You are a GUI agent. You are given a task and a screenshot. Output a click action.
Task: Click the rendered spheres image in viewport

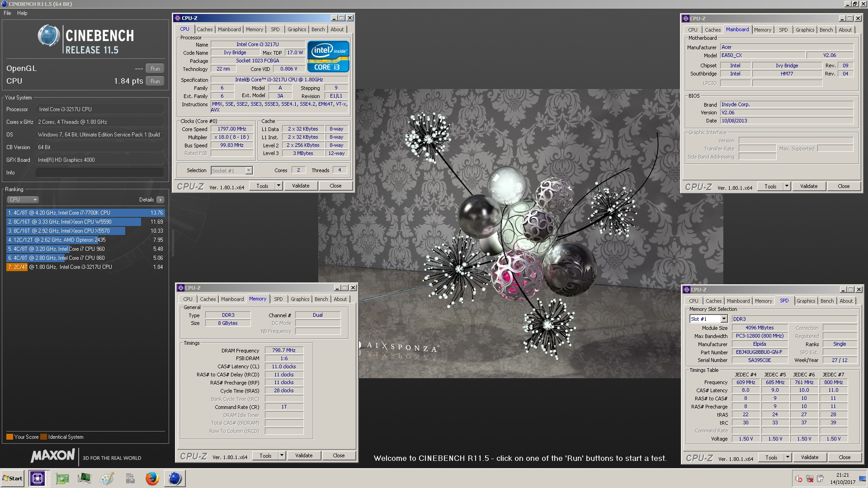point(520,233)
